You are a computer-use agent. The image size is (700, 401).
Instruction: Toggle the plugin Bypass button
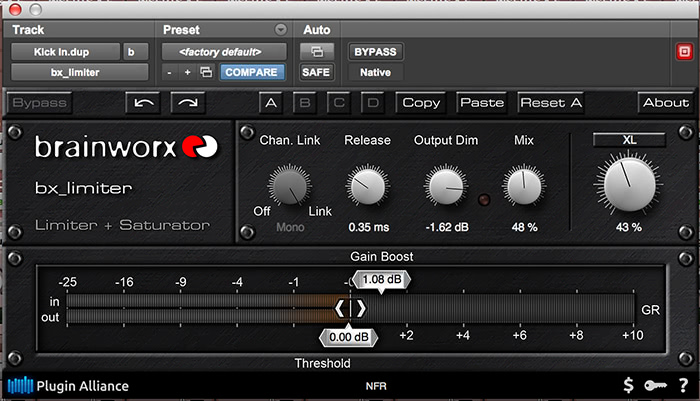(x=39, y=103)
